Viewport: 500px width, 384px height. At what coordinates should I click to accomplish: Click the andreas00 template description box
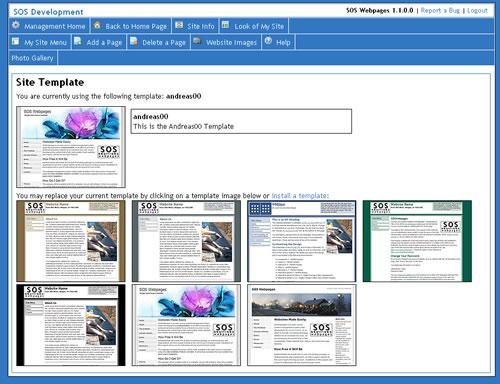point(241,121)
